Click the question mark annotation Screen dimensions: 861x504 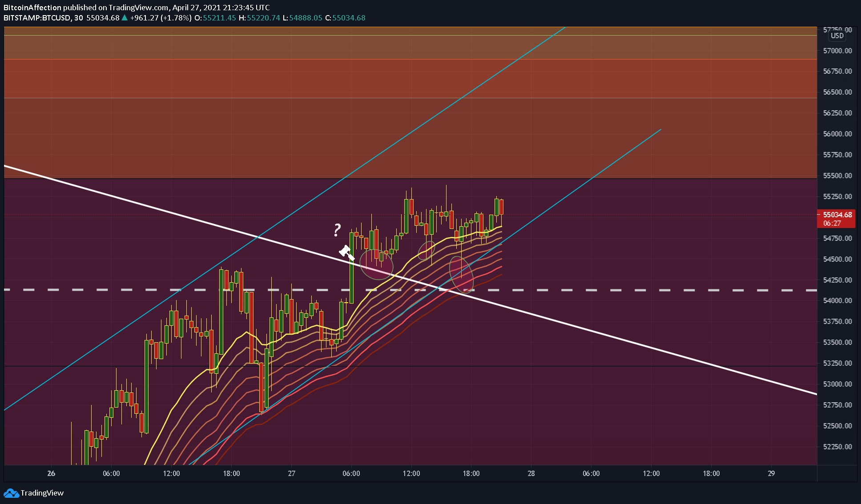click(337, 230)
